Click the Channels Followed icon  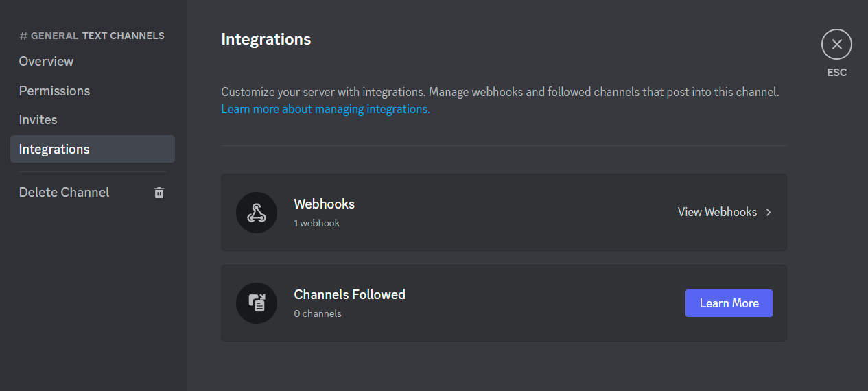point(257,303)
